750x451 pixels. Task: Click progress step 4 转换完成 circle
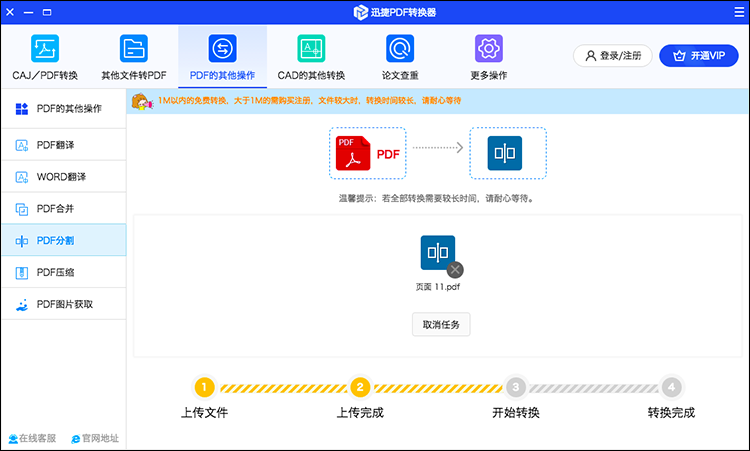(671, 387)
